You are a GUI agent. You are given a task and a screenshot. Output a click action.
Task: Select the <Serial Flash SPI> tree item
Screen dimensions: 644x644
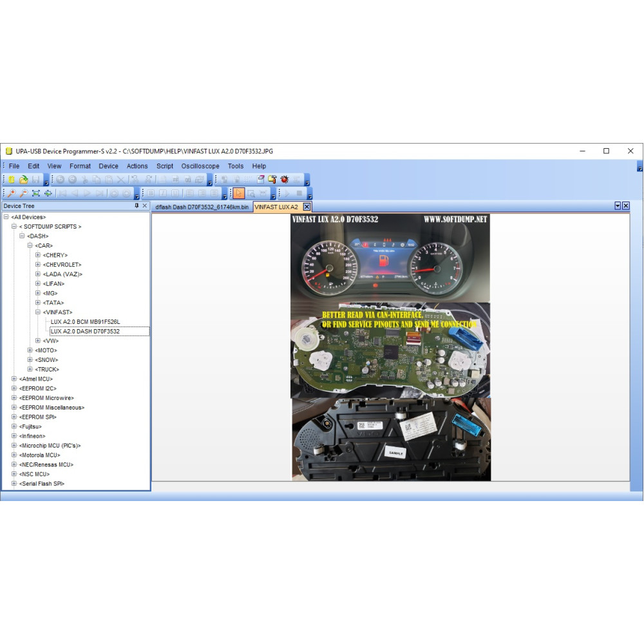pyautogui.click(x=41, y=484)
